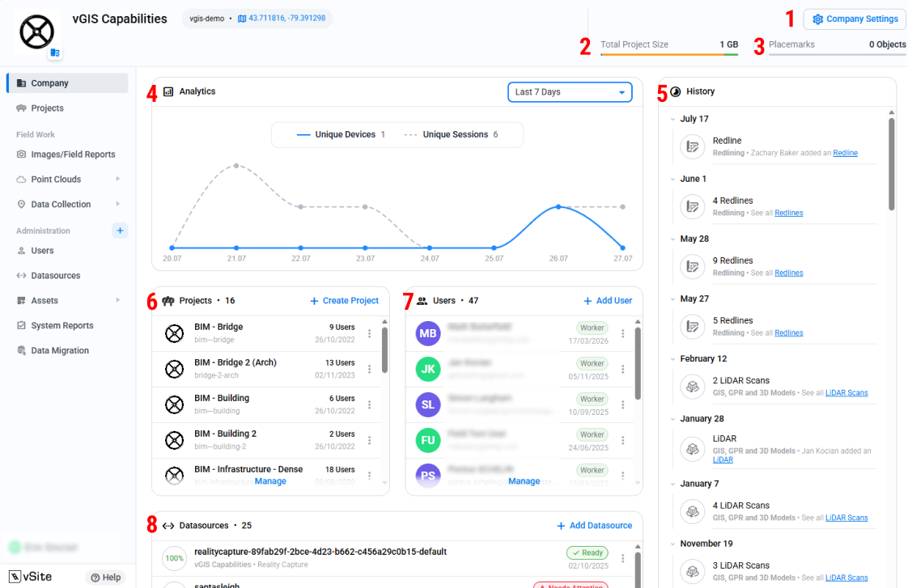Open the Help button

pyautogui.click(x=106, y=577)
